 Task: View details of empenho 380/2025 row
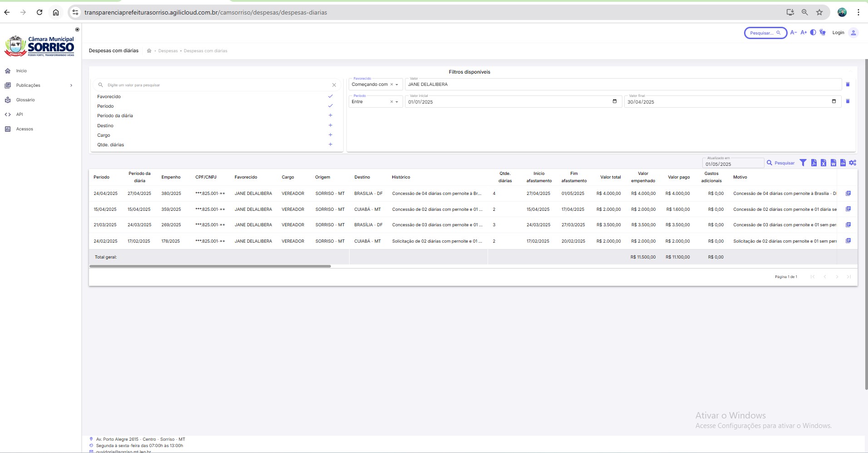[848, 194]
